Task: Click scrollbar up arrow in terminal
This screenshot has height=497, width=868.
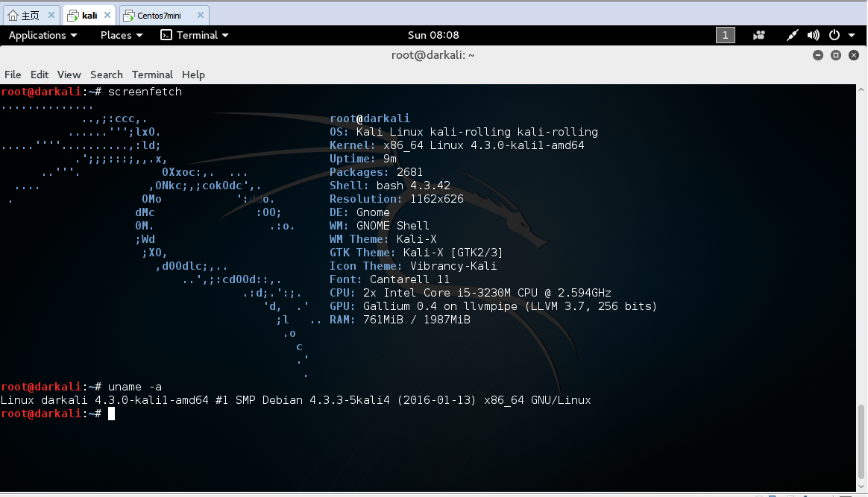Action: coord(861,89)
